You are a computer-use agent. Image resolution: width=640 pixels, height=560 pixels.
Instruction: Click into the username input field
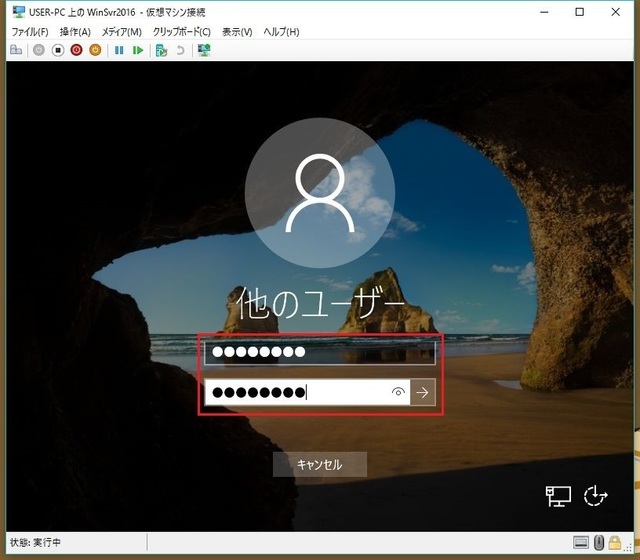(x=320, y=352)
